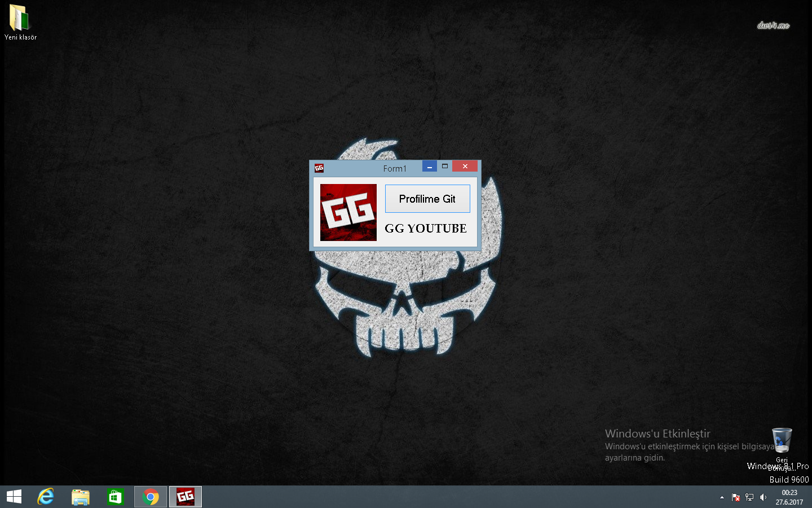Viewport: 812px width, 508px height.
Task: Select the GG YOUTUBE label text
Action: [426, 228]
